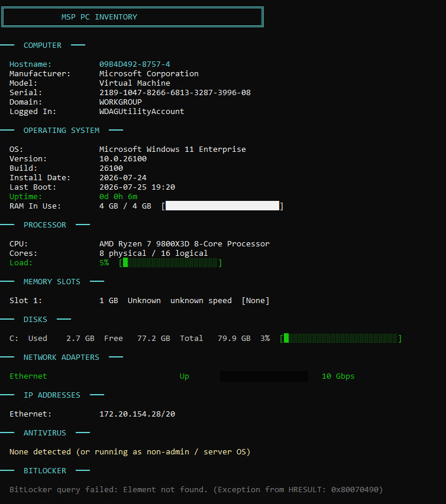Select the serial number 2189-1047-8266-6813-3287-3996-08
The image size is (446, 504).
point(174,93)
